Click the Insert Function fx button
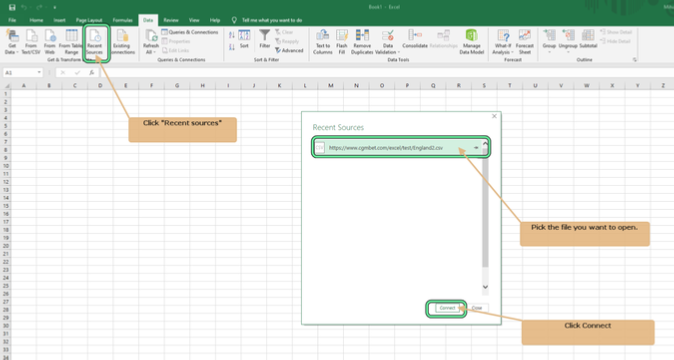Screen dimensions: 674x360 (92, 73)
